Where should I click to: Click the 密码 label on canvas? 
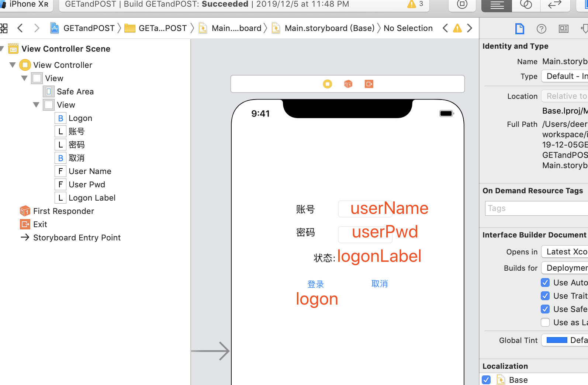point(305,232)
